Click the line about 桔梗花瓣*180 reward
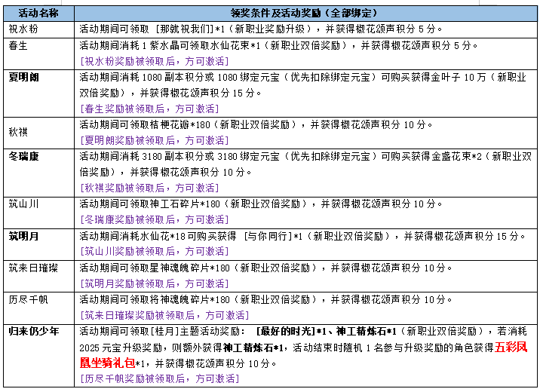 click(256, 124)
